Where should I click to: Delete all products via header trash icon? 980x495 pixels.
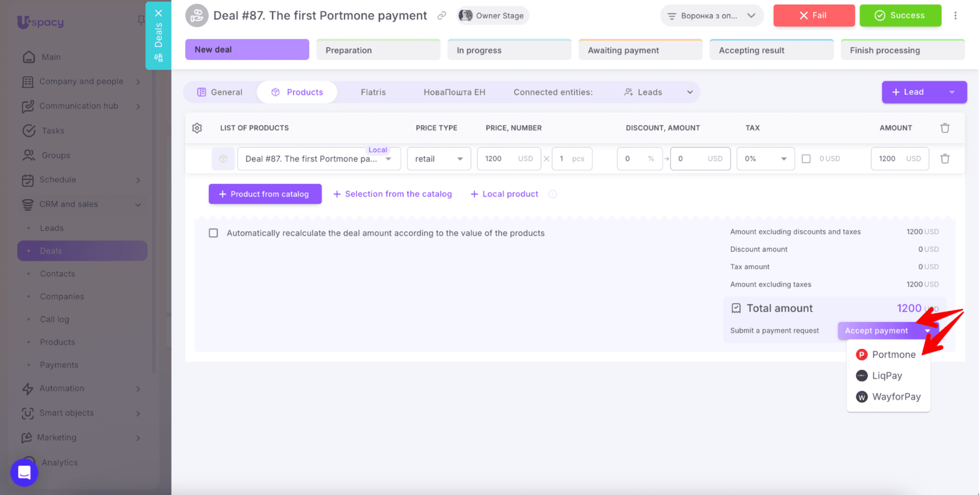(944, 128)
